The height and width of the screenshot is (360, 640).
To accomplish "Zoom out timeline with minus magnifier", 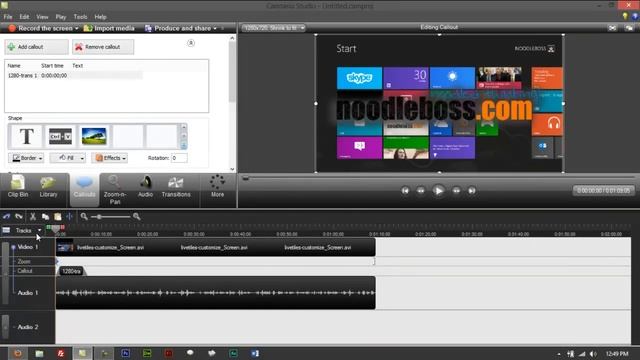I will (x=84, y=216).
